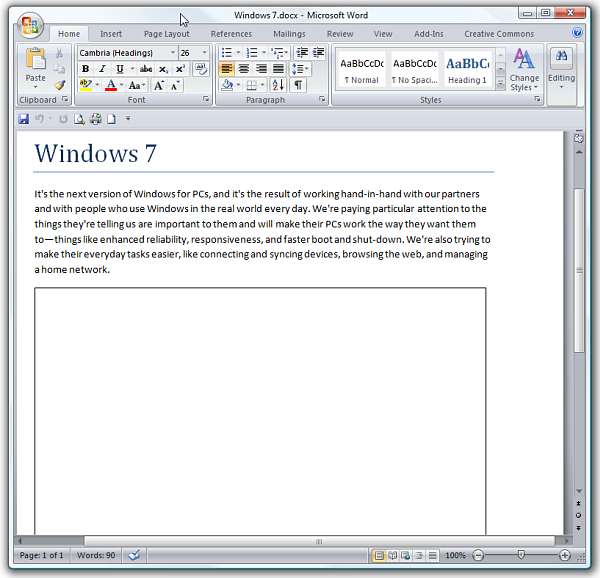Switch to the View tab

383,34
